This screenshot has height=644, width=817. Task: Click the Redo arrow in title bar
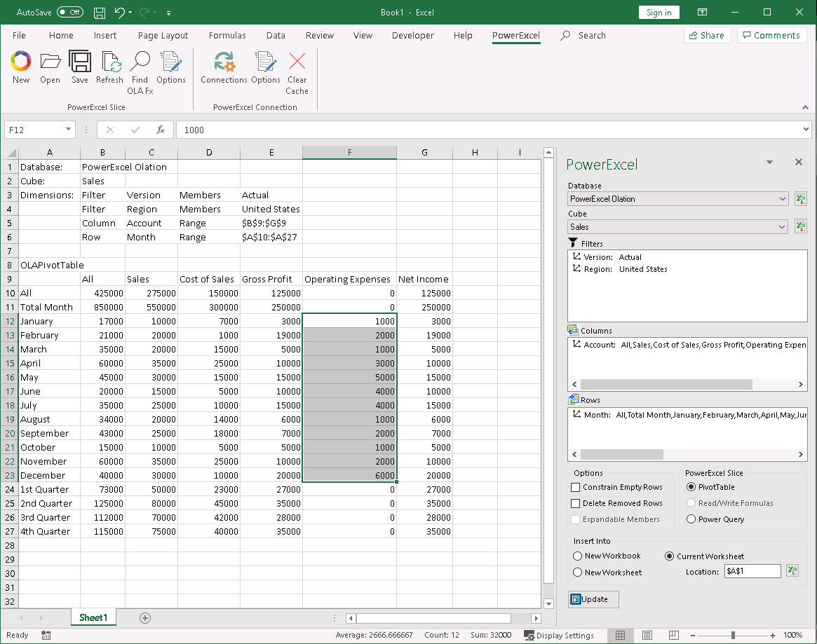click(144, 13)
